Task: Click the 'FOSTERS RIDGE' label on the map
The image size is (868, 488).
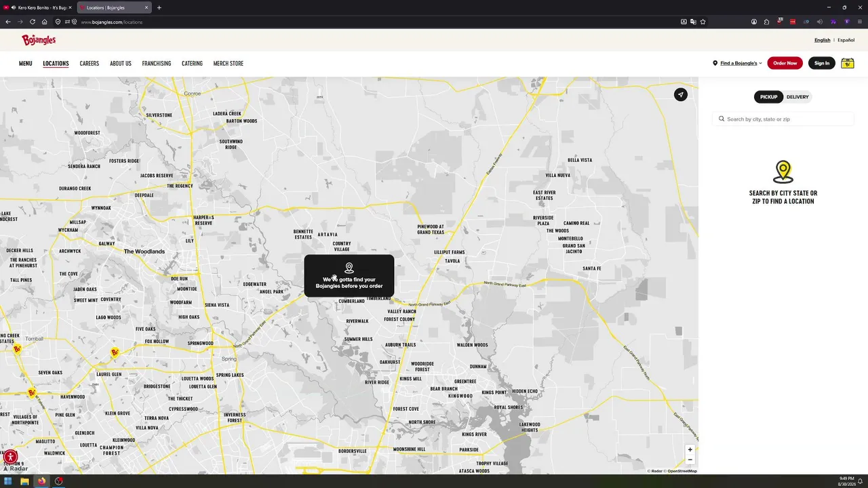Action: pyautogui.click(x=124, y=161)
